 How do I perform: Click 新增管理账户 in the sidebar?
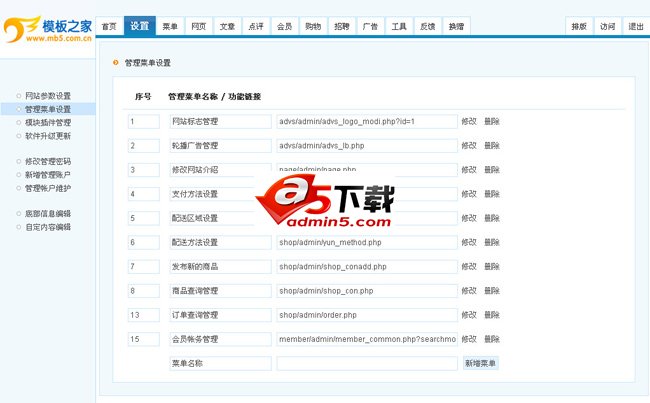pos(48,175)
